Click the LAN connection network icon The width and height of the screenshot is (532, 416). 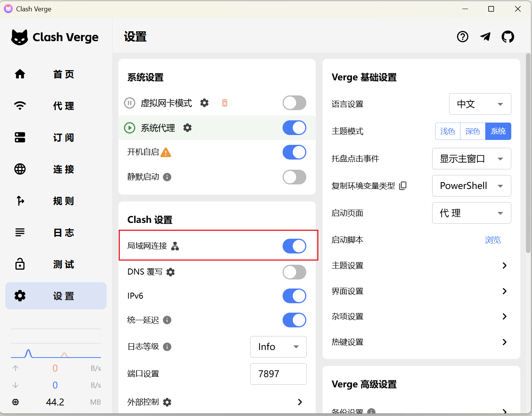point(175,246)
